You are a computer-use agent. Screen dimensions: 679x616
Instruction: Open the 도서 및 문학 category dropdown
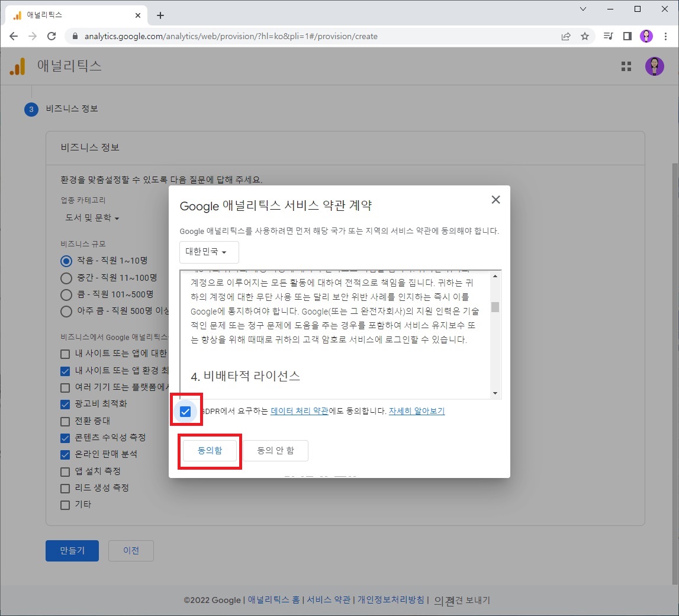[92, 218]
